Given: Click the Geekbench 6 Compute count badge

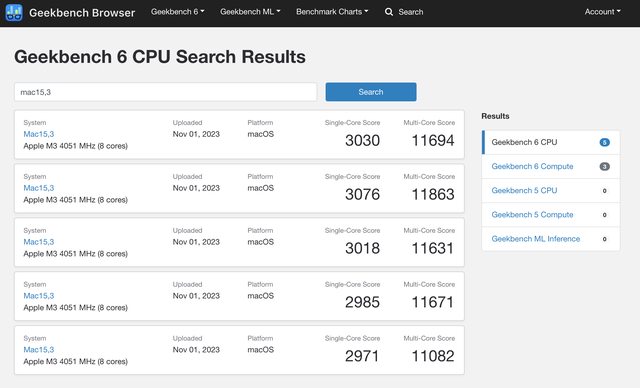Looking at the screenshot, I should [x=604, y=166].
